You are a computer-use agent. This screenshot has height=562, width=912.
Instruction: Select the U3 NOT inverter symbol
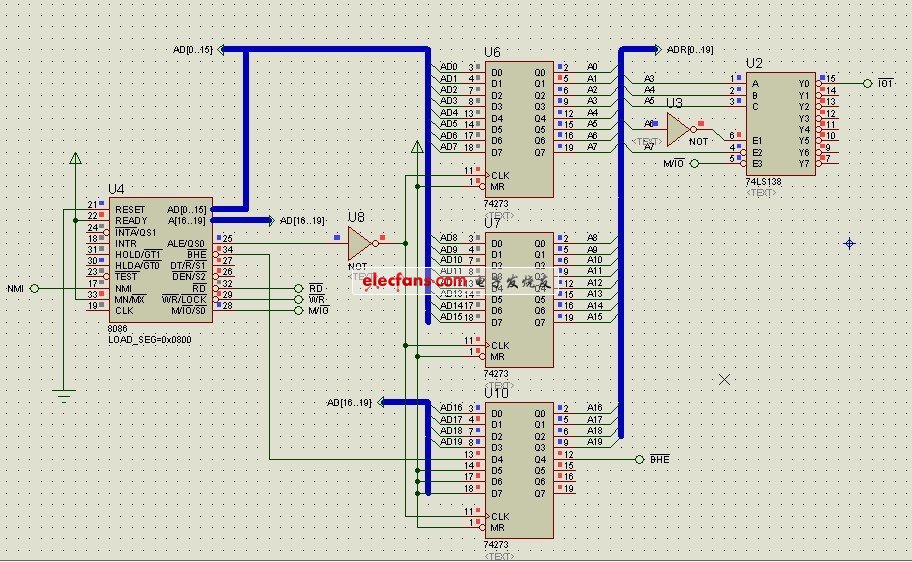coord(679,128)
